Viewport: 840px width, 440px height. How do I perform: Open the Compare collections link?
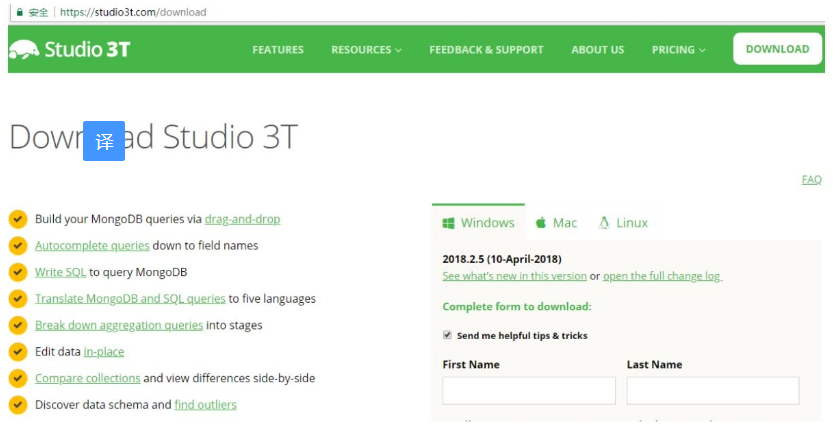tap(88, 378)
